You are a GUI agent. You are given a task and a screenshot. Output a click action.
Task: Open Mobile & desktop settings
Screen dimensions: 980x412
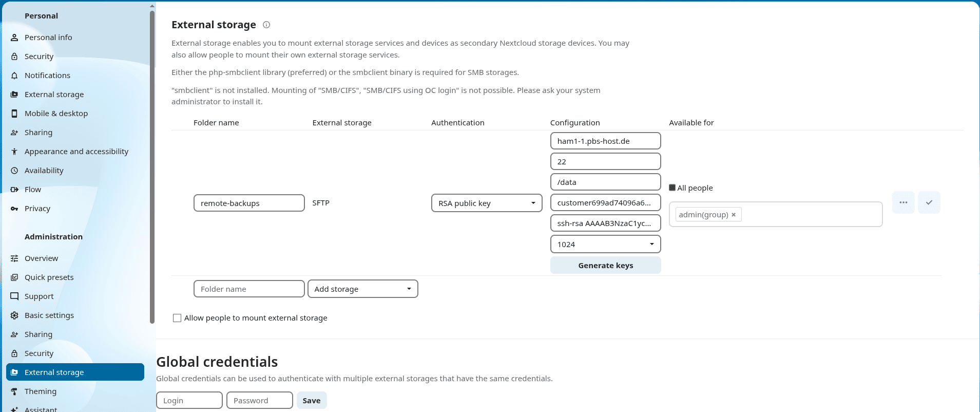56,114
